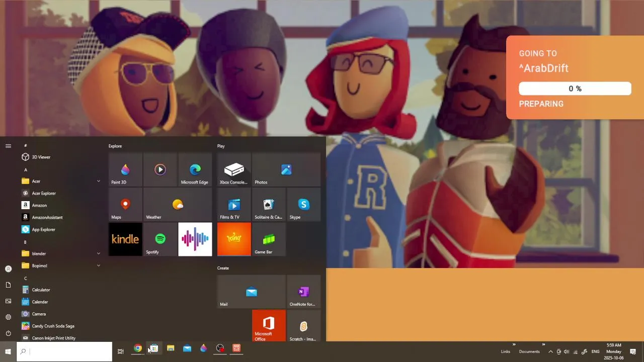Launch the Kindle tile
The image size is (644, 362).
(x=125, y=239)
